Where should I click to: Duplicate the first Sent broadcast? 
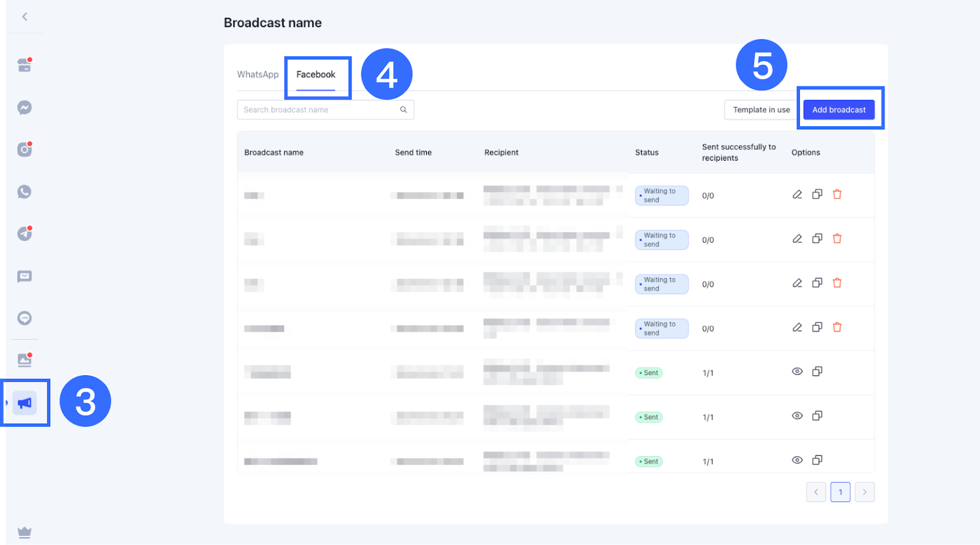(817, 372)
